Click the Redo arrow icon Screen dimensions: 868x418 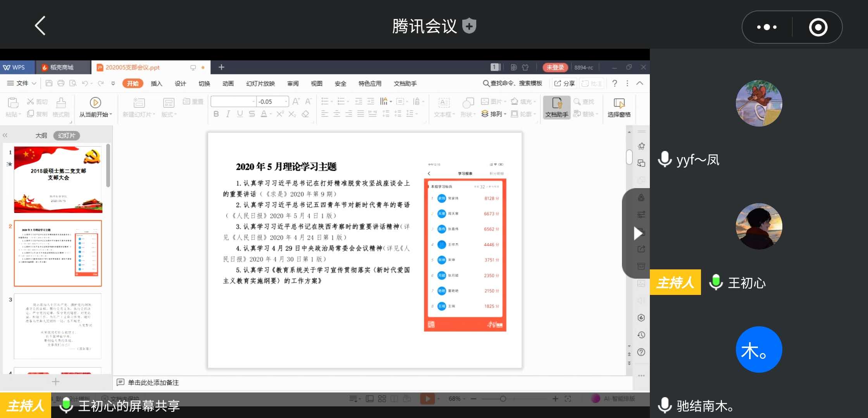101,83
